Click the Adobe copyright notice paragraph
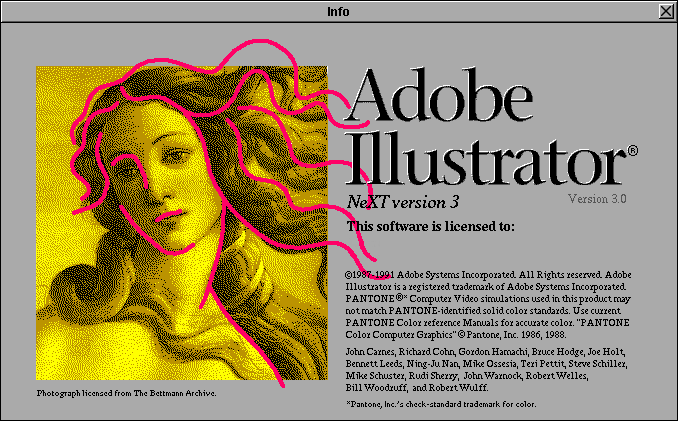Viewport: 678px width, 421px height. point(488,305)
